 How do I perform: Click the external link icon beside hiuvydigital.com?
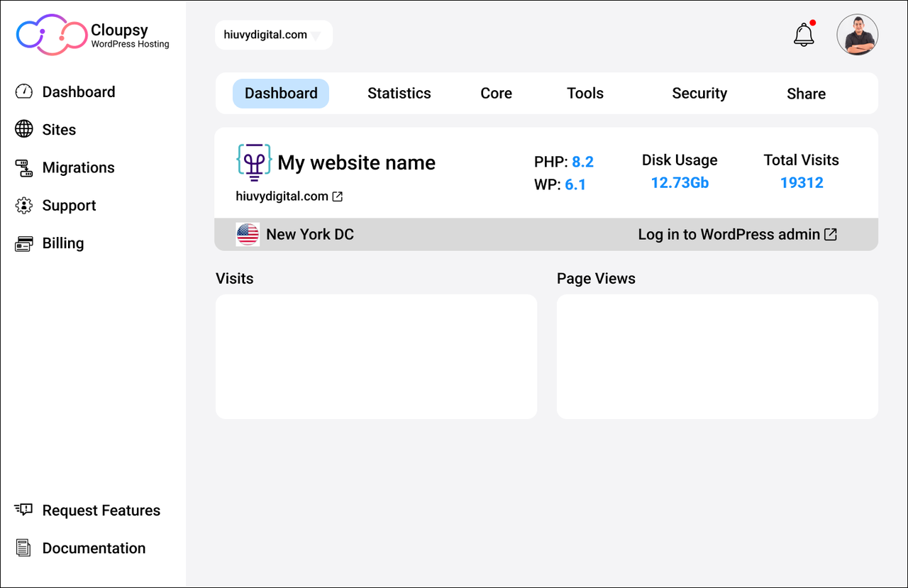point(337,196)
